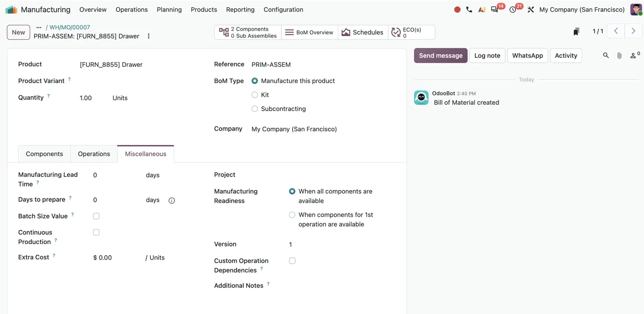Open attachments paperclip icon in chatter
Image resolution: width=644 pixels, height=314 pixels.
[620, 56]
